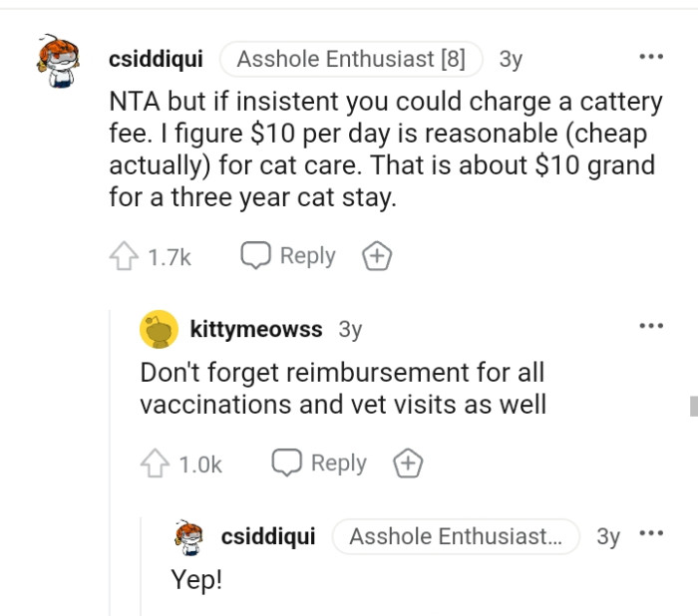698x616 pixels.
Task: Open three-dot menu on top comment
Action: pos(651,57)
